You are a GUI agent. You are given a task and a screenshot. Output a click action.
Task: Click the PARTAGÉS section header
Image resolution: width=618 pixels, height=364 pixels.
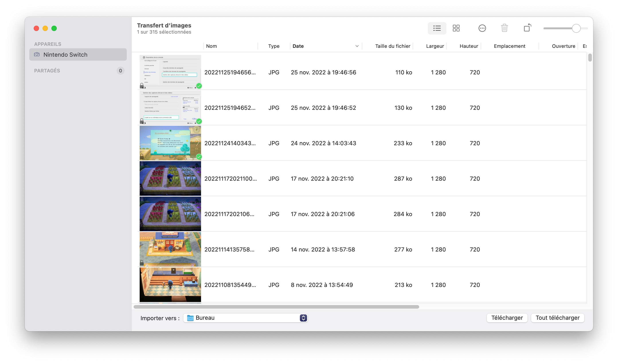[x=47, y=71]
